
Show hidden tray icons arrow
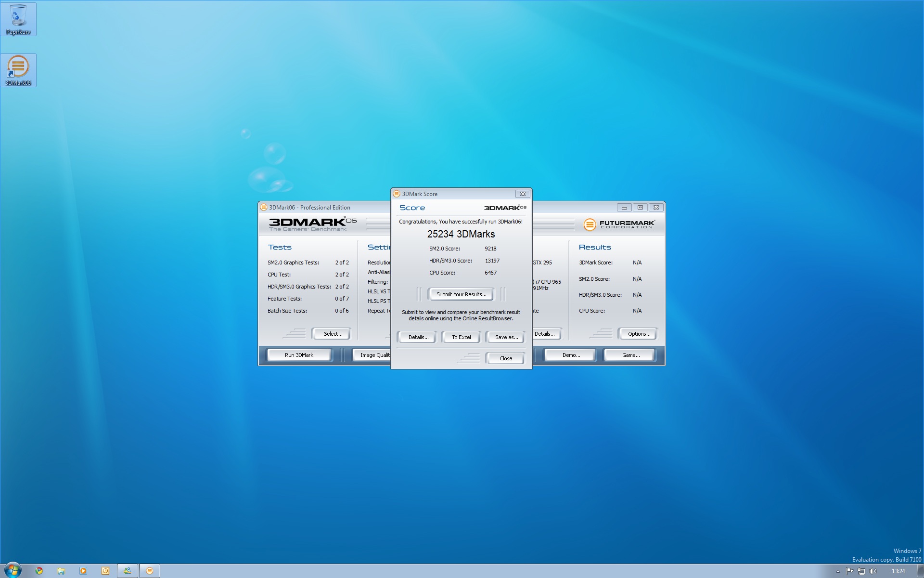[838, 571]
